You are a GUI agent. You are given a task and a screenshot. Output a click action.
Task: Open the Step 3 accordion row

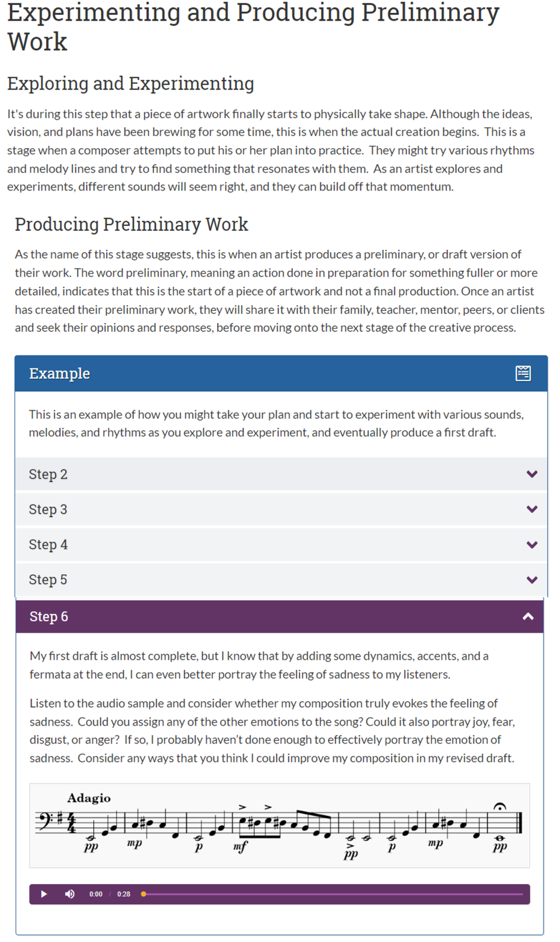[281, 509]
